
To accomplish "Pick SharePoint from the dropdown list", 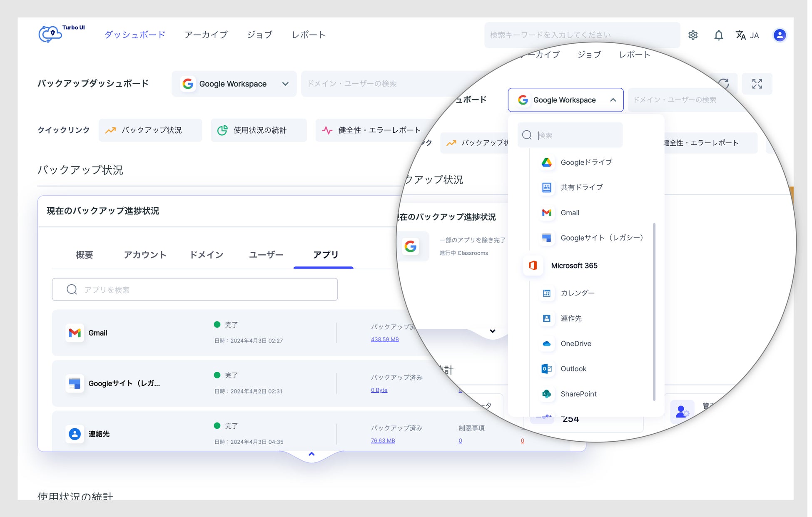I will (x=578, y=394).
